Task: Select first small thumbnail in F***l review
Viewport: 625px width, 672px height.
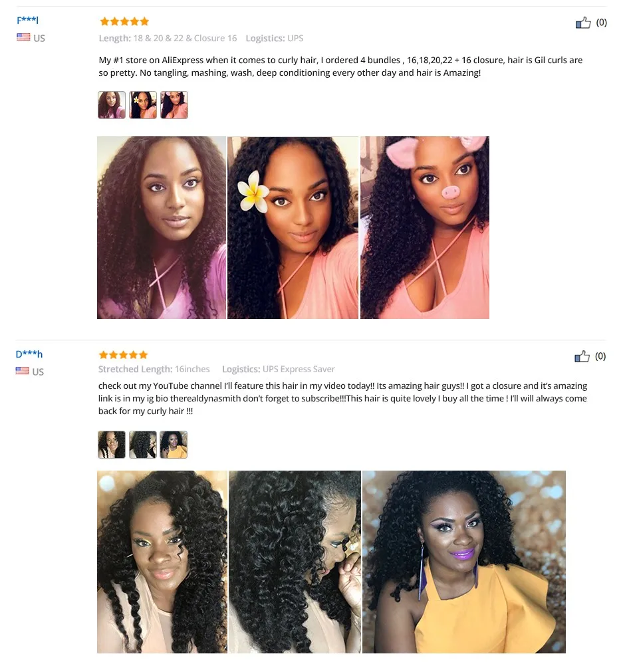Action: pyautogui.click(x=112, y=104)
